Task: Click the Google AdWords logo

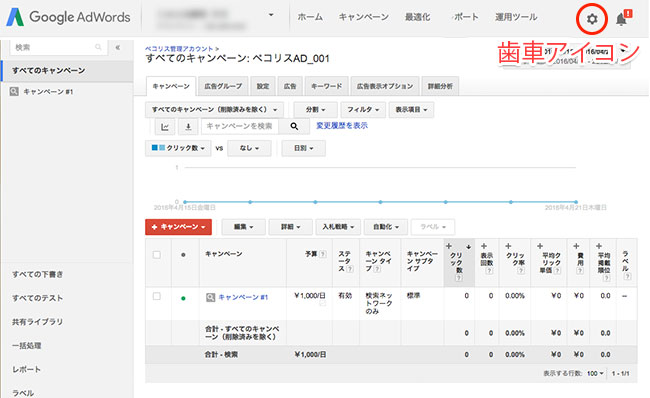Action: pyautogui.click(x=69, y=17)
